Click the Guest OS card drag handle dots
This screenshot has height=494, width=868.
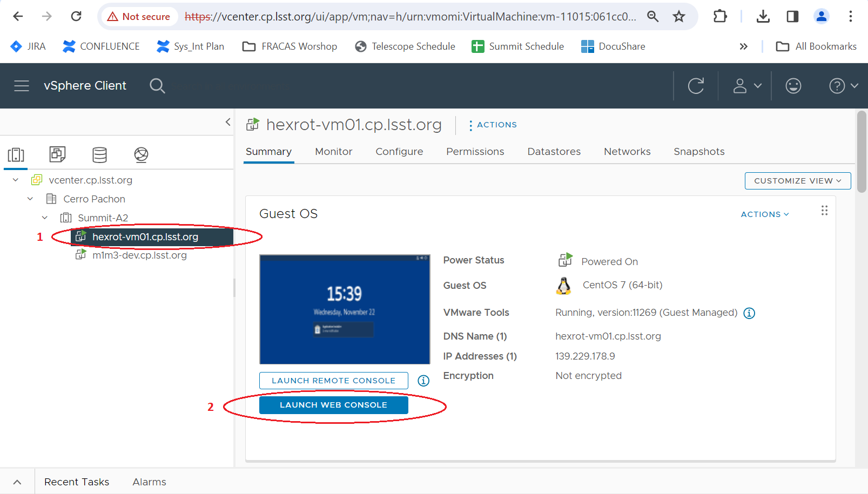click(x=824, y=211)
